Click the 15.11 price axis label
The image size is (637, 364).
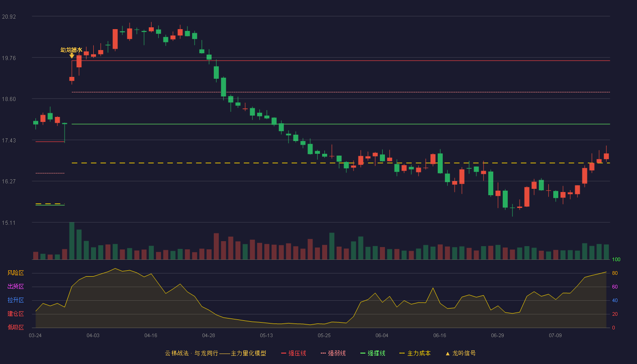tap(9, 223)
